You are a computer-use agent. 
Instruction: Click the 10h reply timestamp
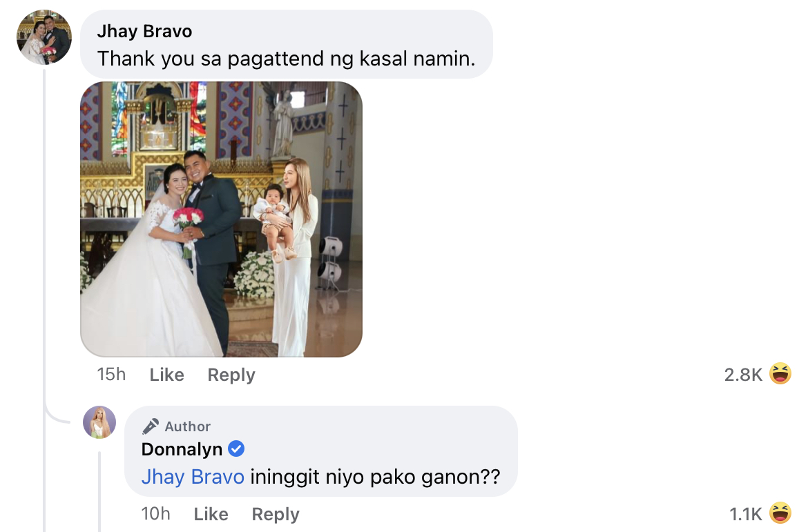click(x=155, y=514)
